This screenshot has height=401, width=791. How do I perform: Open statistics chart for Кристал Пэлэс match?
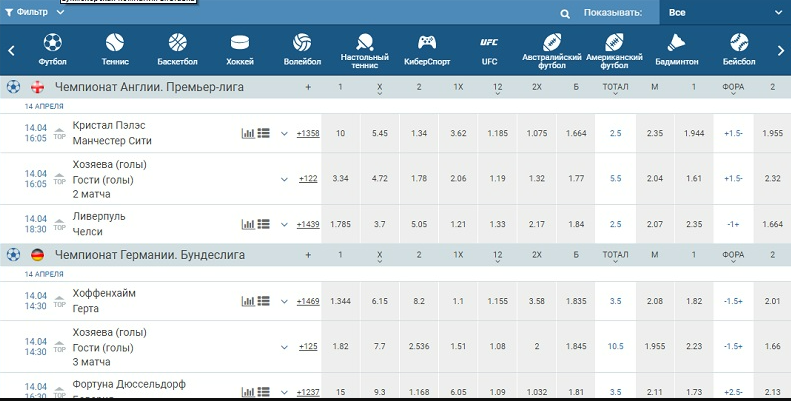click(248, 133)
